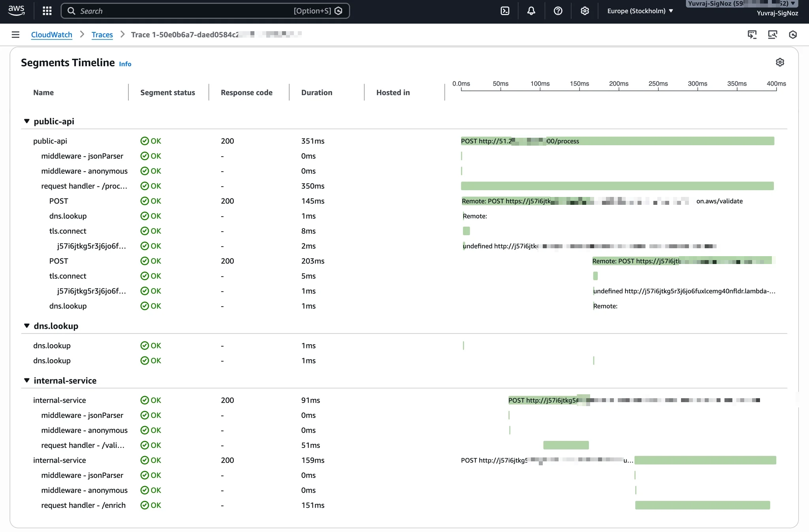Viewport: 809px width, 532px height.
Task: Navigate to Traces breadcrumb link
Action: click(102, 35)
